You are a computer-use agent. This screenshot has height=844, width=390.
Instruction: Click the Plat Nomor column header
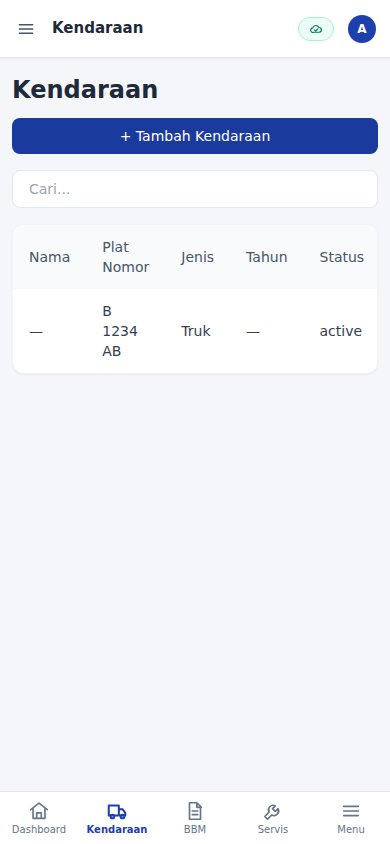pyautogui.click(x=126, y=257)
